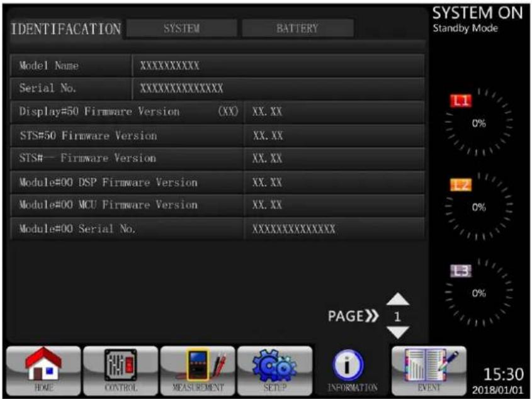
Task: Select the IDENTIFACATION tab
Action: click(66, 29)
